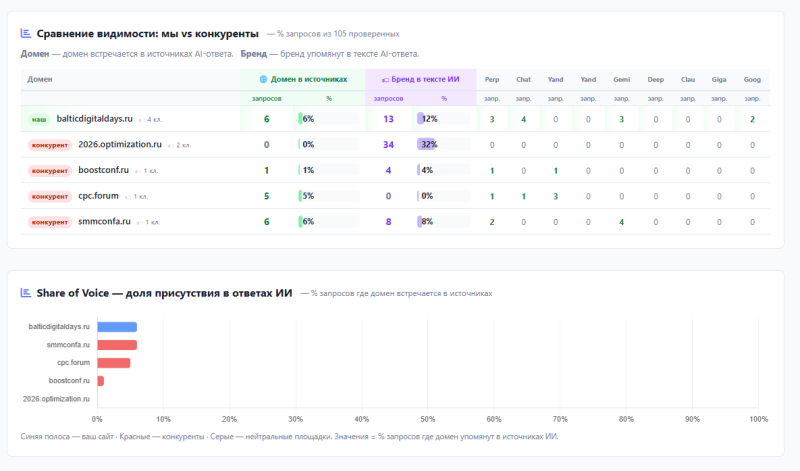Screen dimensions: 800x471
Task: Open 2026.optimization.ru domain in the table
Action: [120, 144]
